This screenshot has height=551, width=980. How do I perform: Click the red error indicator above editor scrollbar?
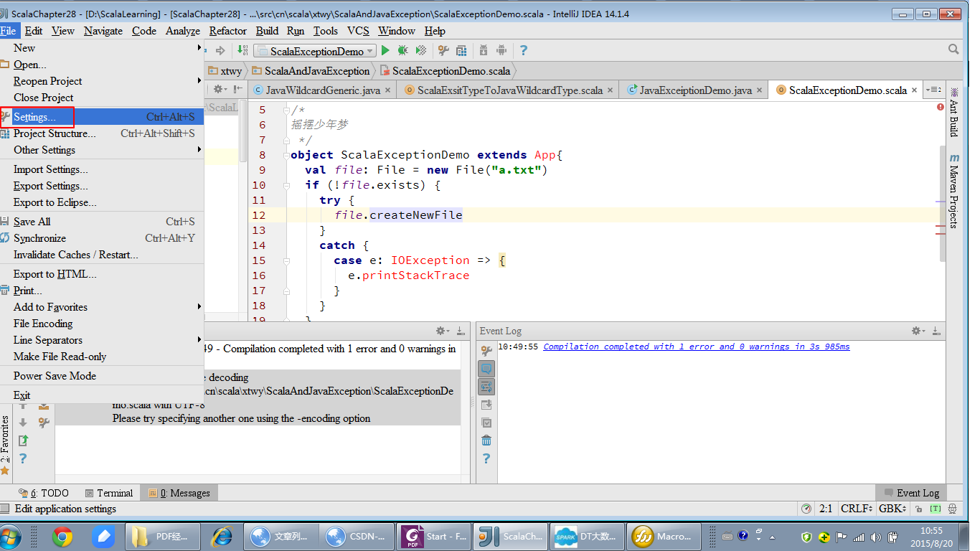pyautogui.click(x=940, y=107)
